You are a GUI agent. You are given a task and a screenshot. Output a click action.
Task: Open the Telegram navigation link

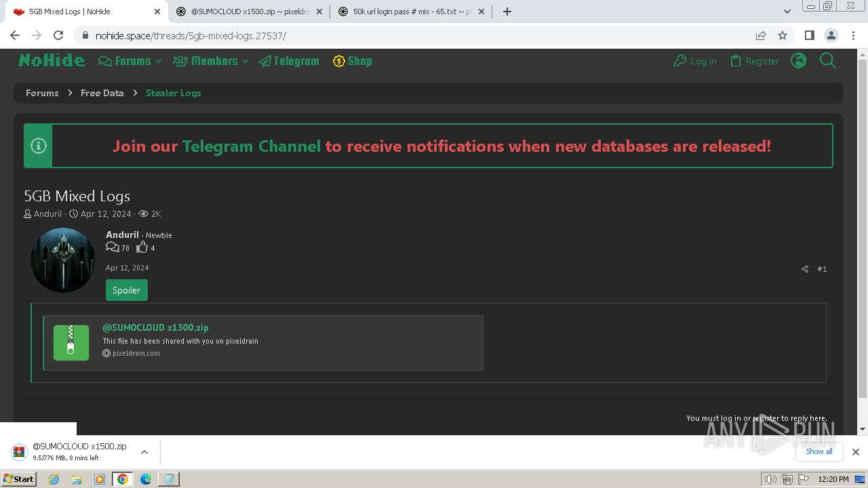point(289,61)
